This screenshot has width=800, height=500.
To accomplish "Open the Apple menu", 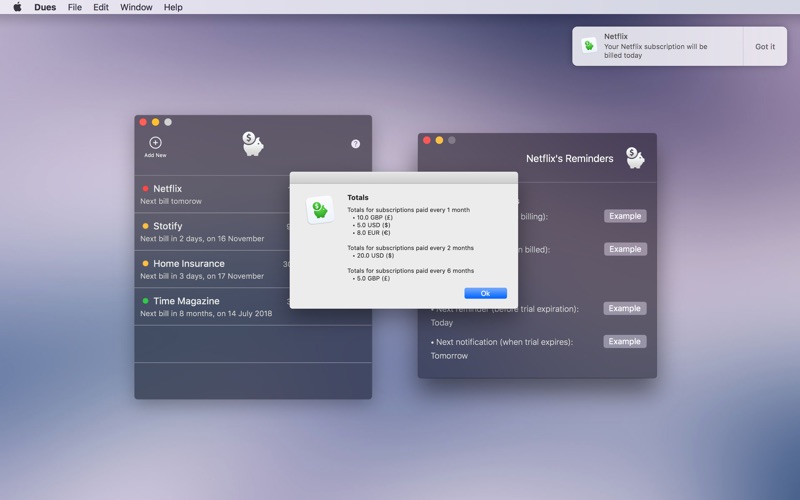I will (17, 7).
